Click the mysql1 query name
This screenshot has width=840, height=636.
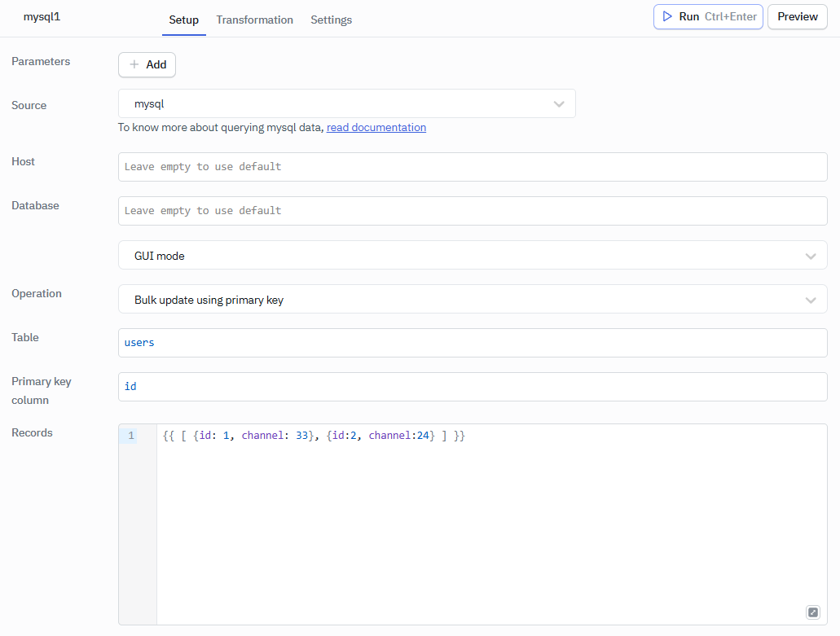(x=42, y=16)
